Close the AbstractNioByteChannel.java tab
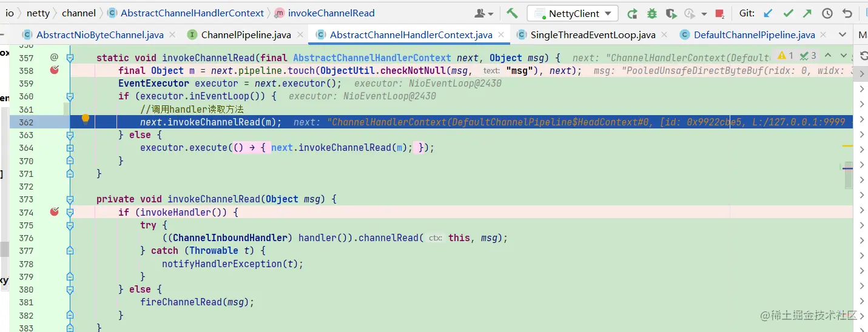 point(172,35)
